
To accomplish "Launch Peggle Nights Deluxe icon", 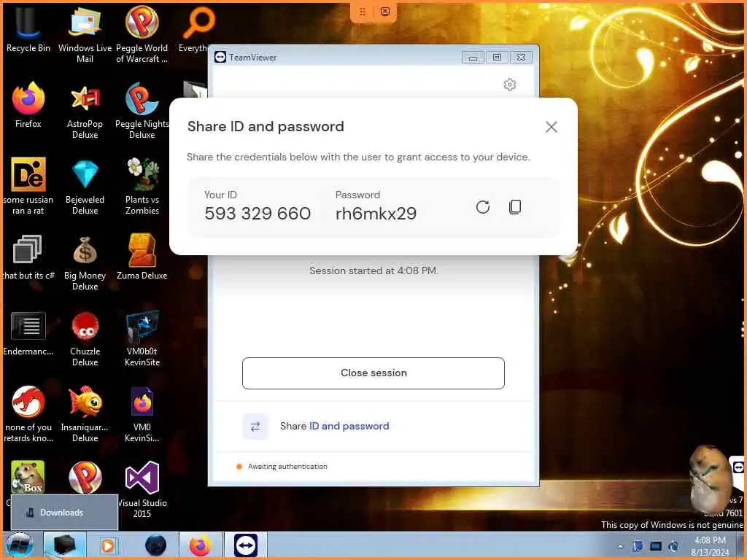I will point(142,111).
